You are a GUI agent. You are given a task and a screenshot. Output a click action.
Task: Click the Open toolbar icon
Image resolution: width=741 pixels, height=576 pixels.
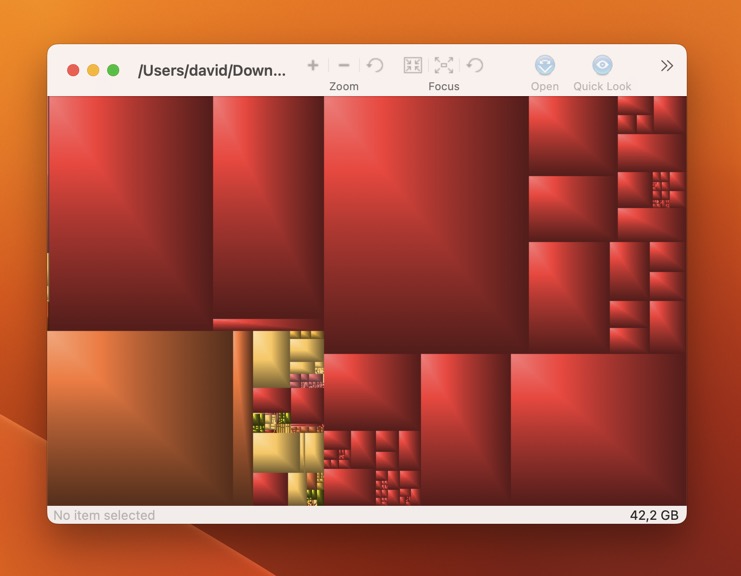tap(544, 65)
